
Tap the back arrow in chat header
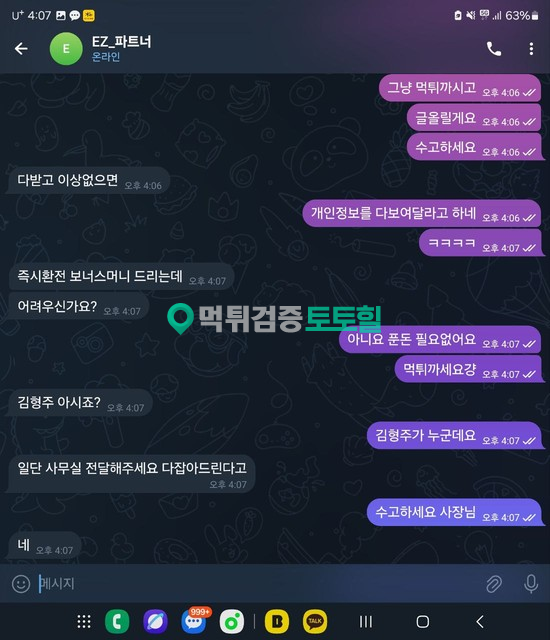(21, 49)
